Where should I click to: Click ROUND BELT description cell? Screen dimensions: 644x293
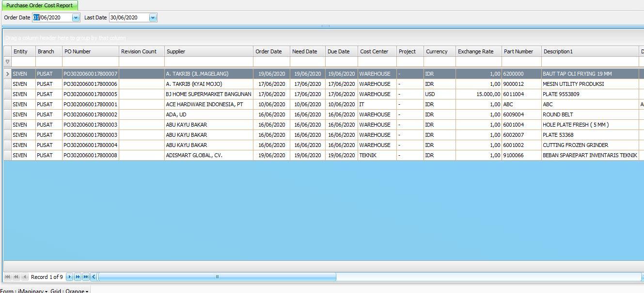pyautogui.click(x=590, y=114)
